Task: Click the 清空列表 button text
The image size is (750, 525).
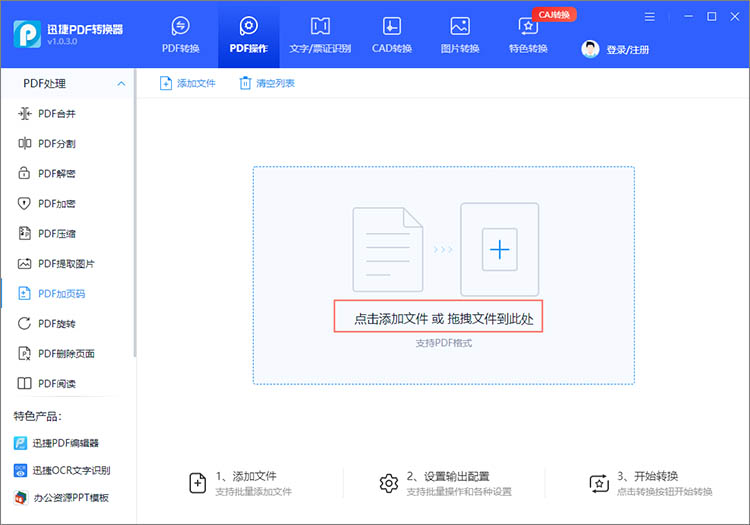Action: coord(276,83)
